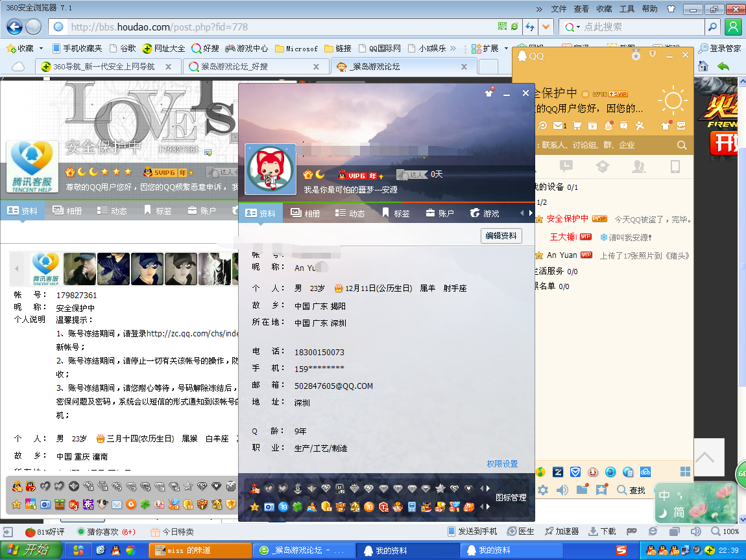Open contact An Yuan in QQ list

(x=614, y=255)
